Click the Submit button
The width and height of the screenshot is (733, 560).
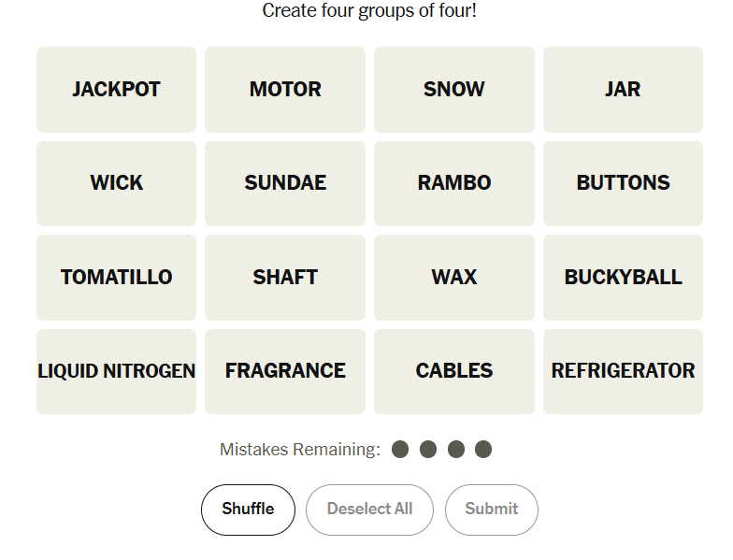point(492,510)
